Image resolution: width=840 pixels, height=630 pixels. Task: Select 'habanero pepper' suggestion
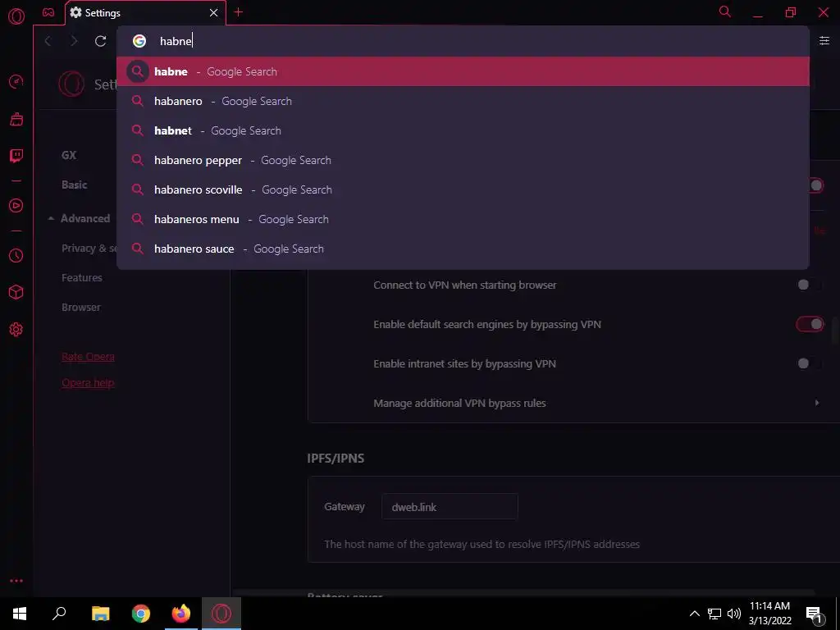click(x=463, y=160)
